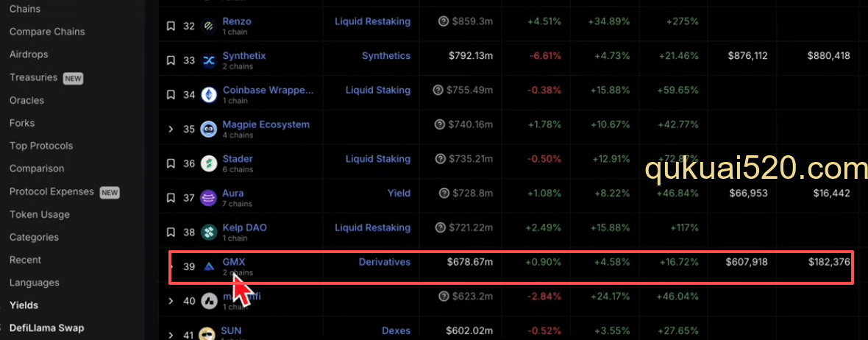868x340 pixels.
Task: Open the Aura protocol link
Action: coord(233,194)
